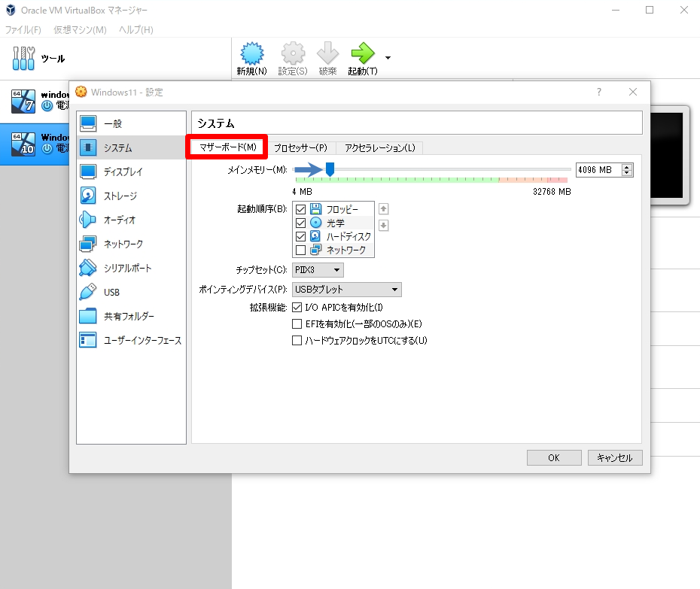700x589 pixels.
Task: Switch to the マザーボード(M) tab
Action: pyautogui.click(x=227, y=147)
